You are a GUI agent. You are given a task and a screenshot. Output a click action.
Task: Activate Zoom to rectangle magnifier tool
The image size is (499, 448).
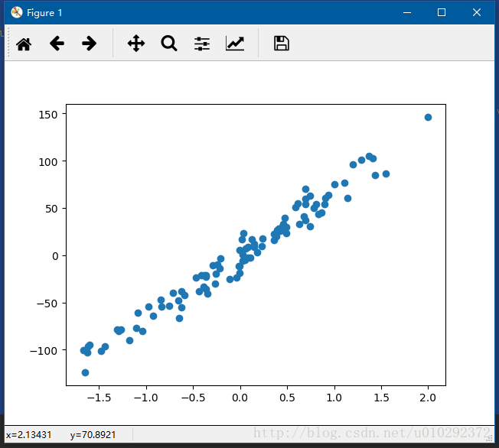click(x=169, y=44)
